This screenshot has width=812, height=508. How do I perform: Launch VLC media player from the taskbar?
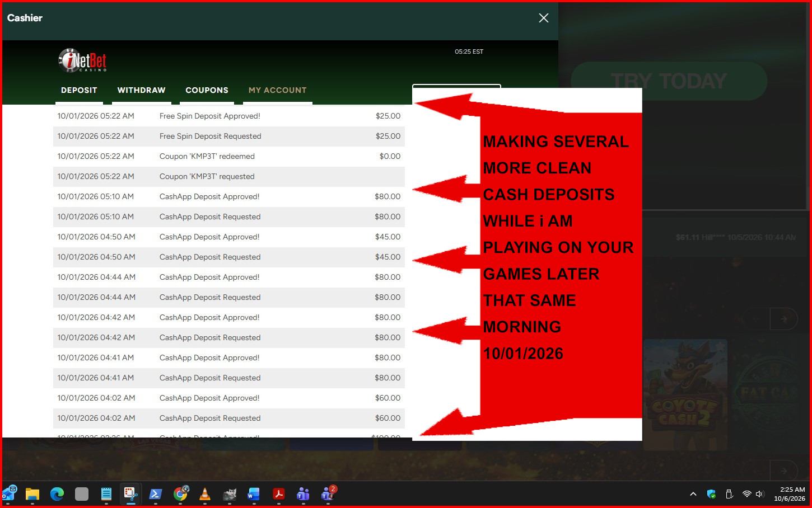(205, 494)
